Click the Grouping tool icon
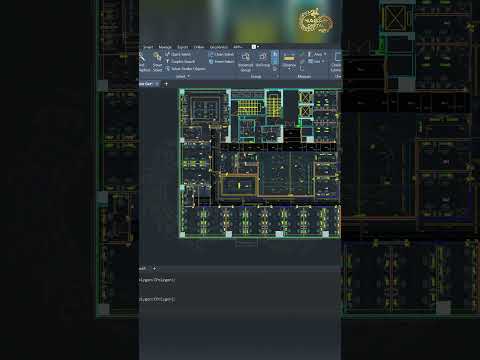The width and height of the screenshot is (480, 360). point(263,60)
